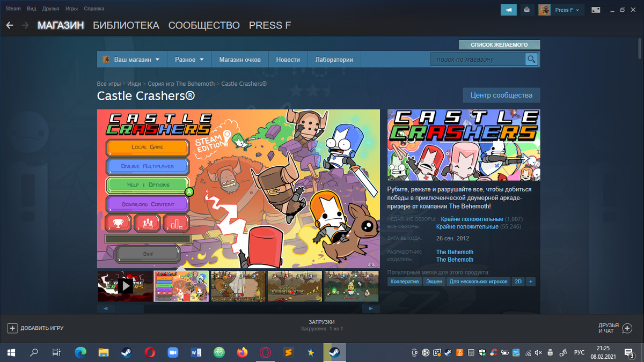Screen dimensions: 644x362
Task: Open Новости in the store nav
Action: click(x=288, y=60)
